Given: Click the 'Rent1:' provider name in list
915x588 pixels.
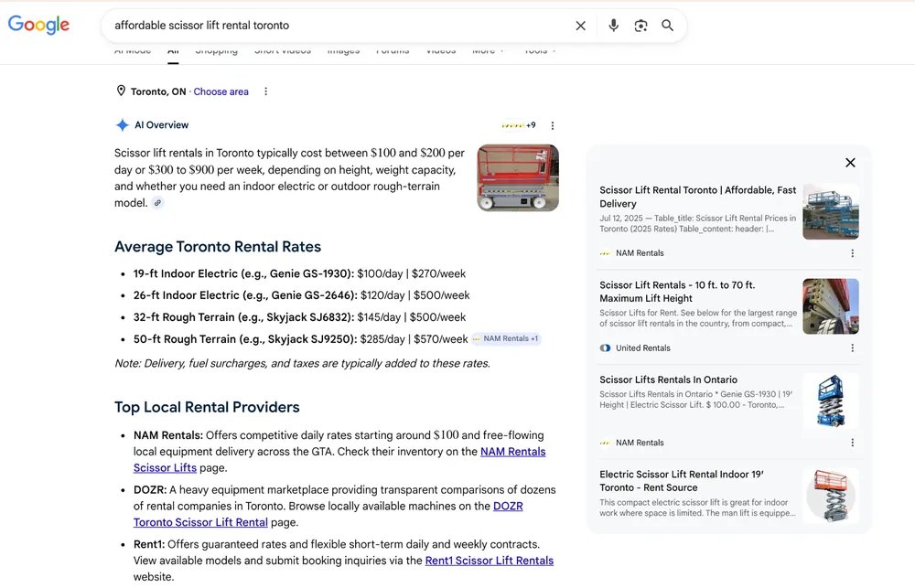Looking at the screenshot, I should tap(149, 544).
